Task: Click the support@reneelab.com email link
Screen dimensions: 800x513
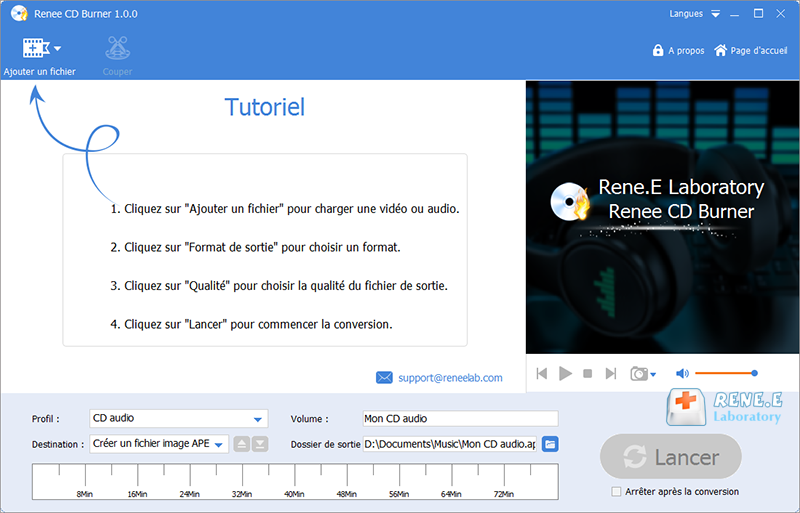Action: click(449, 378)
